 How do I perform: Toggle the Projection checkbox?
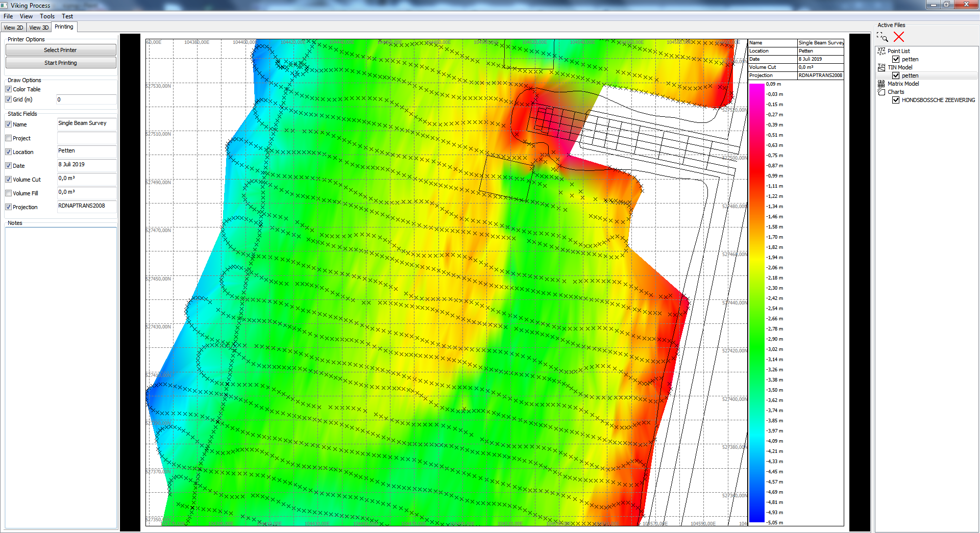pyautogui.click(x=8, y=207)
